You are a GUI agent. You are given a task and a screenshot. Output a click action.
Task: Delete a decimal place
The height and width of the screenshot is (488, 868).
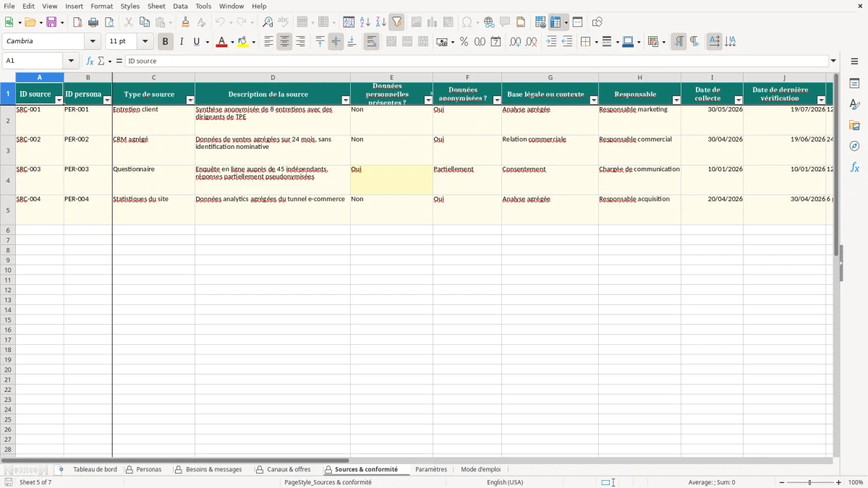(x=531, y=42)
